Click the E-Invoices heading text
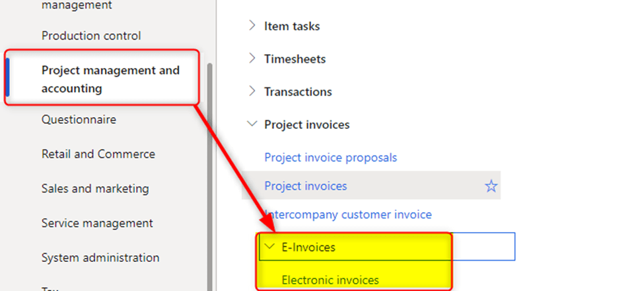Image resolution: width=644 pixels, height=291 pixels. point(308,247)
